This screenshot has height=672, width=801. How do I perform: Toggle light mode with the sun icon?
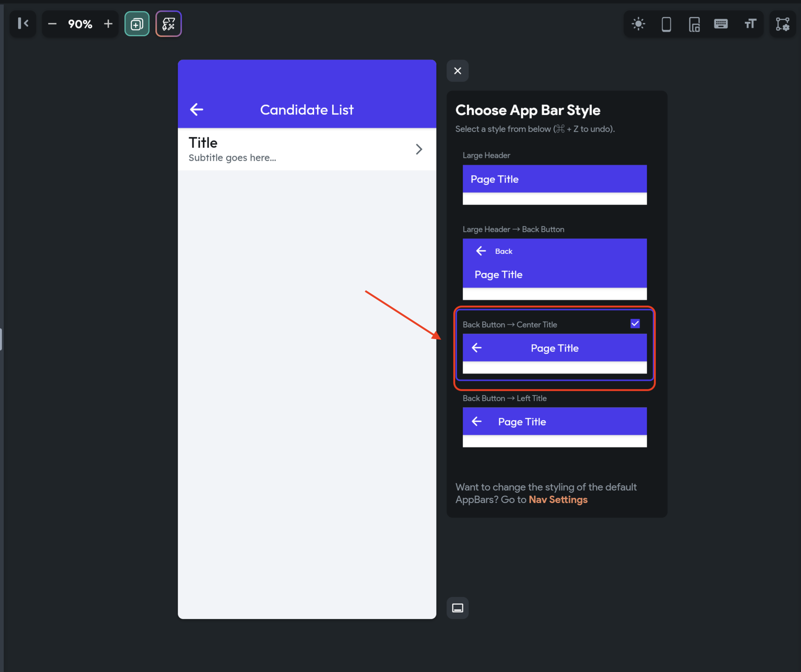click(639, 24)
